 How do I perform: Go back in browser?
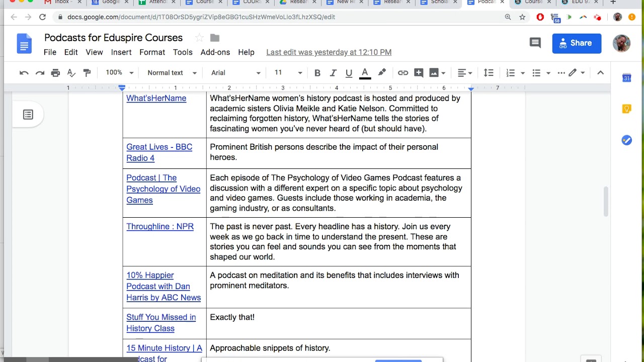click(x=14, y=17)
